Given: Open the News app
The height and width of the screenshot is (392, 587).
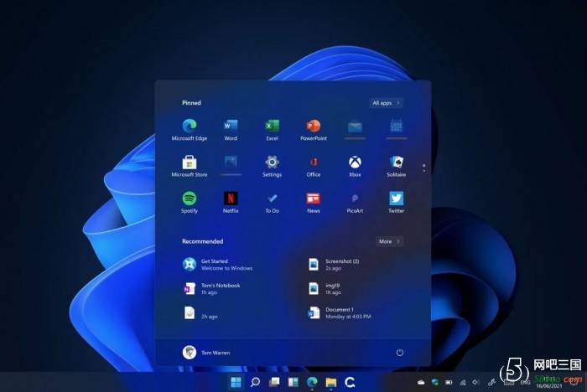Looking at the screenshot, I should 314,203.
